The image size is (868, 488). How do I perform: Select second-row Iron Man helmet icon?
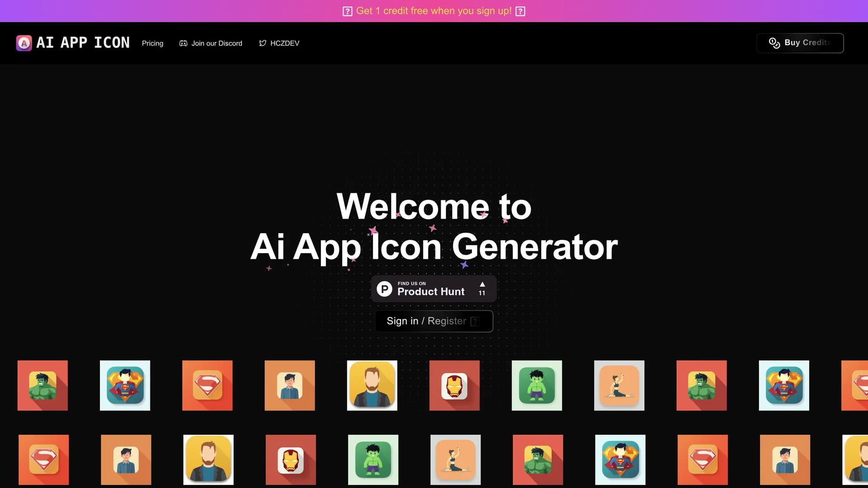291,460
